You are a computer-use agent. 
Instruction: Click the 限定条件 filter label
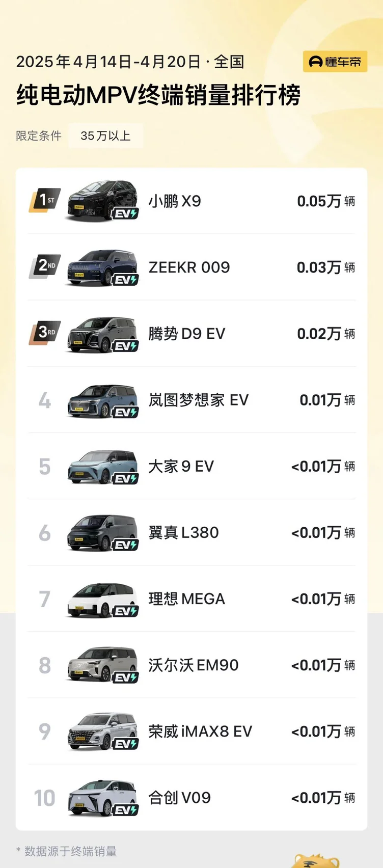click(39, 135)
